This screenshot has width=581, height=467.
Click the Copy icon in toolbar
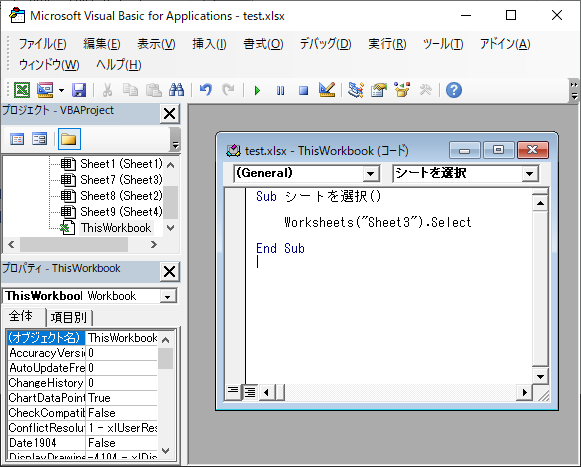[x=130, y=90]
